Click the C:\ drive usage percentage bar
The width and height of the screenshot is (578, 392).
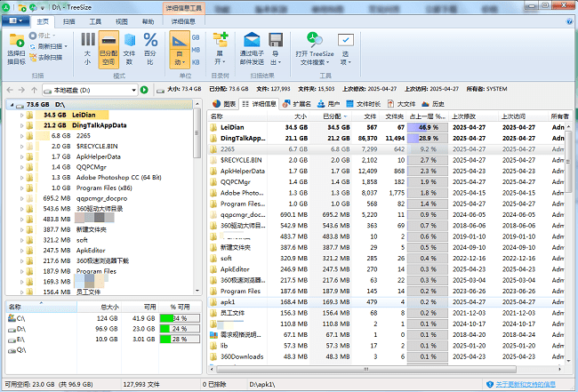tap(180, 317)
